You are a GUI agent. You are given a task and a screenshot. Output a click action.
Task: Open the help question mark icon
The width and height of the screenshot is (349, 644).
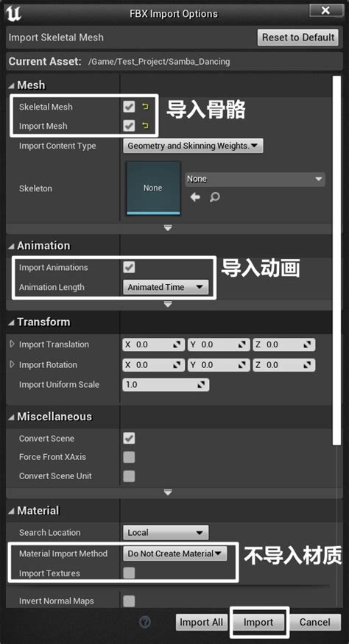[x=145, y=622]
